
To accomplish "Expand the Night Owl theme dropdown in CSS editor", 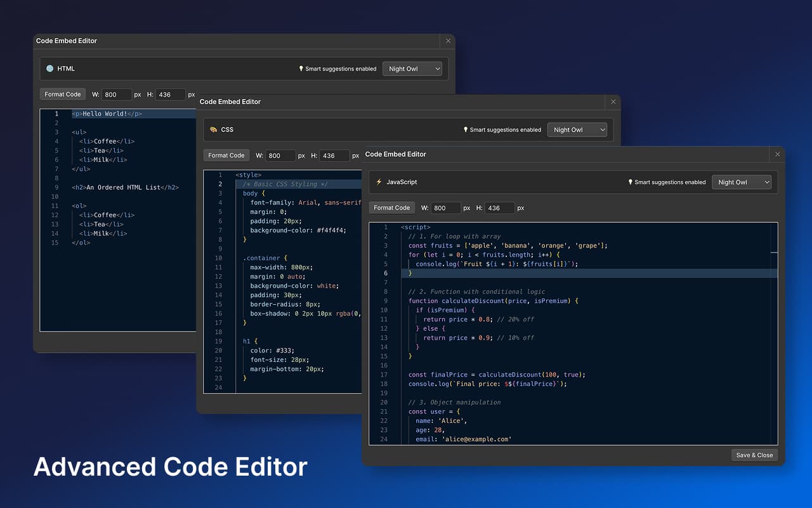I will tap(577, 130).
